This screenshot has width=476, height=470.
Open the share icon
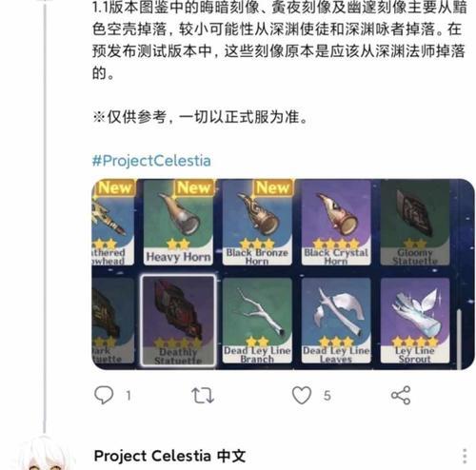[x=401, y=395]
